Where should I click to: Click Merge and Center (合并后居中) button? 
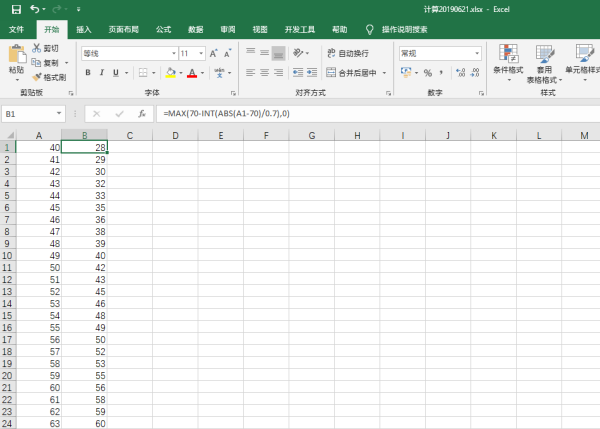(x=352, y=72)
